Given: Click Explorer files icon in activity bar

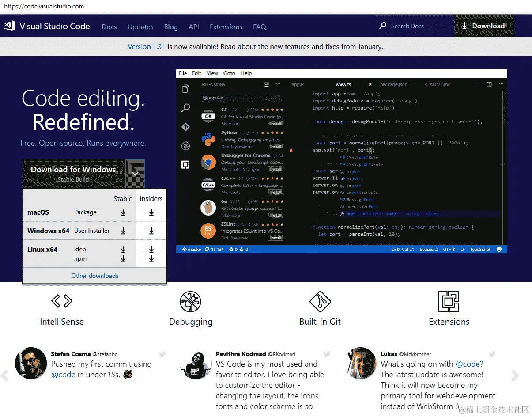Looking at the screenshot, I should click(x=186, y=89).
